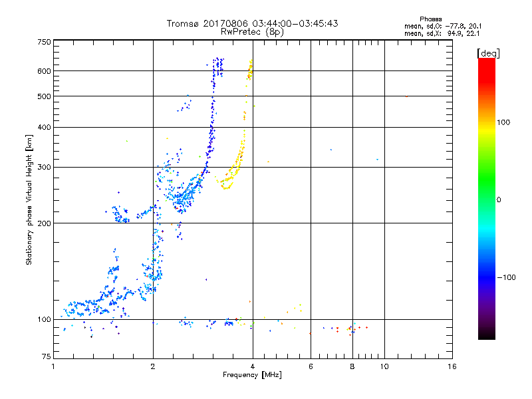
Task: Click the x-axis tick label "4"
Action: click(253, 366)
